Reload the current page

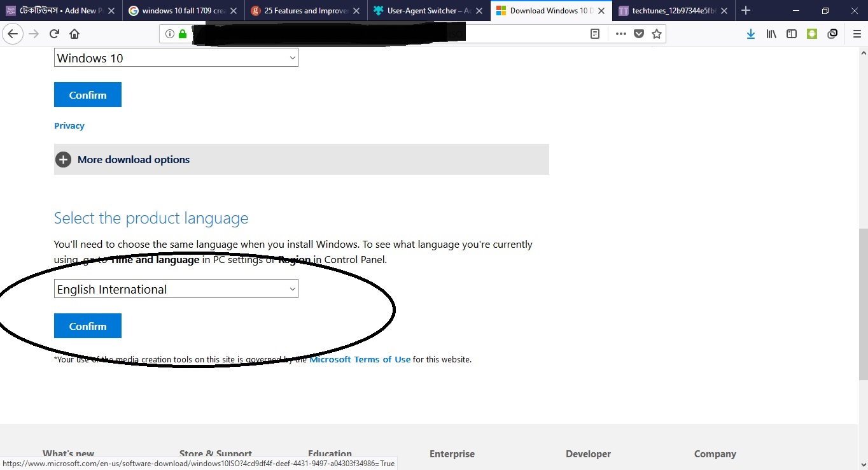click(54, 34)
